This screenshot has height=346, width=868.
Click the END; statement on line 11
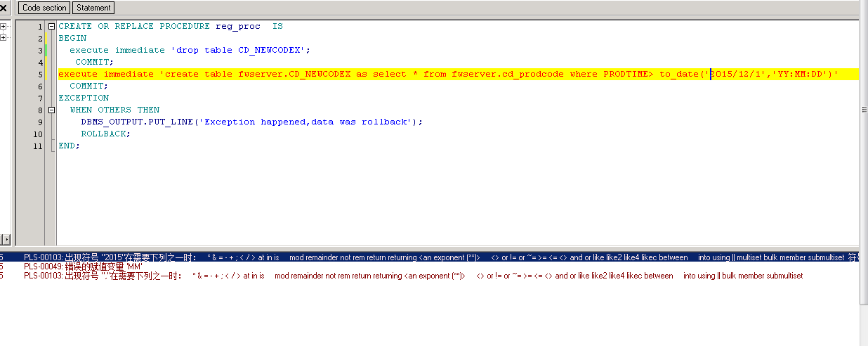click(x=70, y=146)
